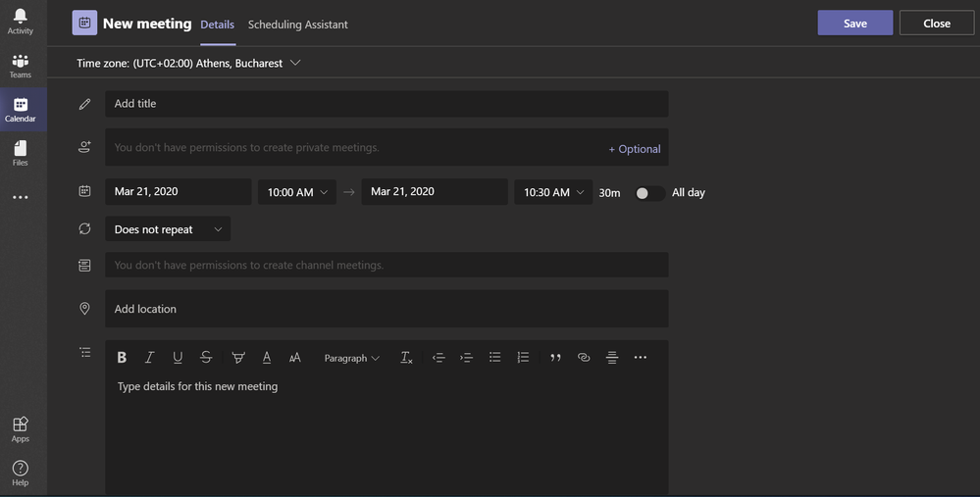Click the start date field Mar 21, 2020

coord(179,192)
